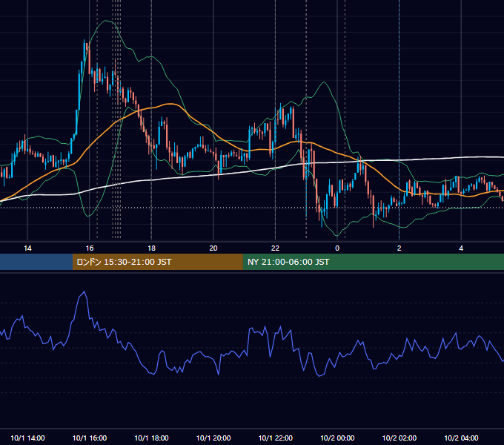Screen dimensions: 504x445
Task: Click the oscillator peak near 16:00
Action: (x=84, y=291)
